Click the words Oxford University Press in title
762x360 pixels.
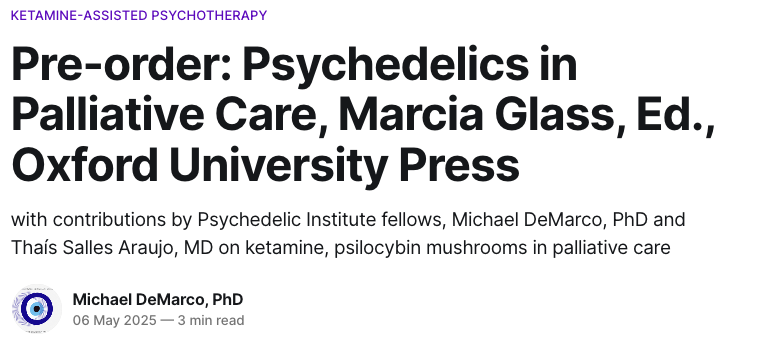(265, 164)
